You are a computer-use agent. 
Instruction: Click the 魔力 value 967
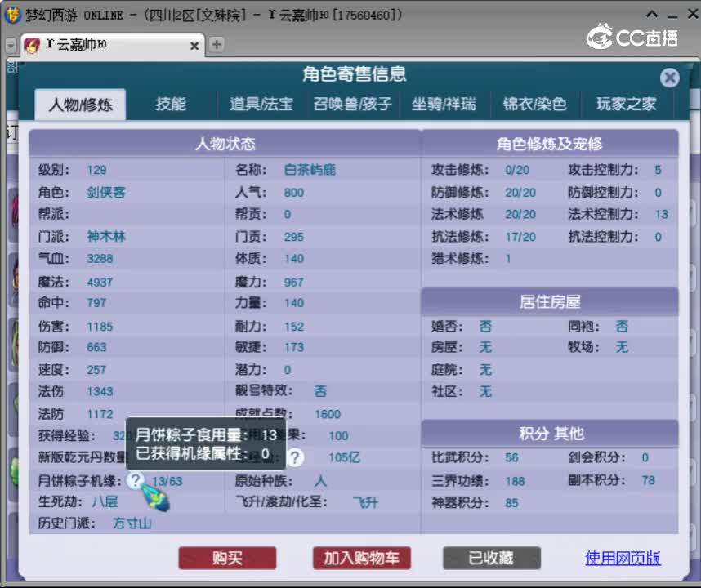click(294, 282)
